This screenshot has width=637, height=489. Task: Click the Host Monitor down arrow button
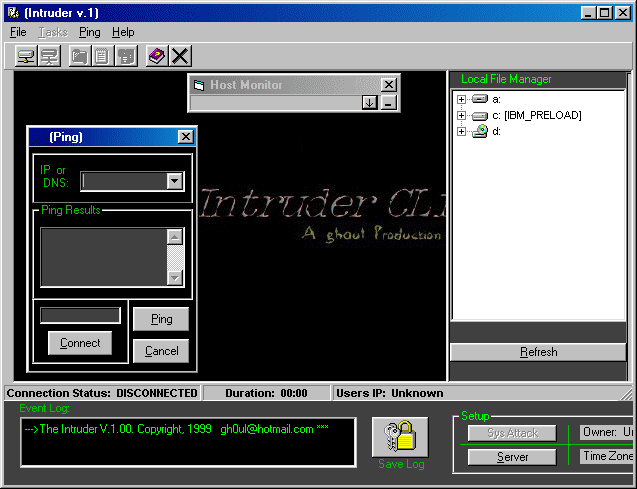click(x=369, y=102)
